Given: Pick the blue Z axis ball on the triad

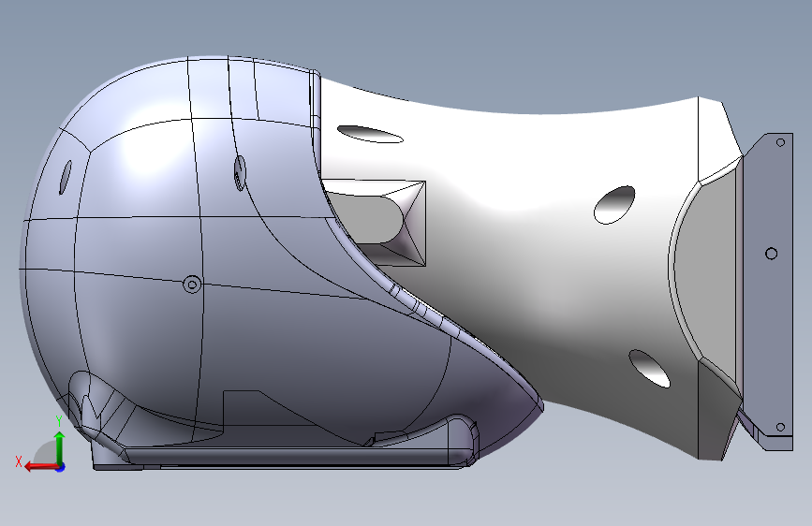Looking at the screenshot, I should coord(61,467).
